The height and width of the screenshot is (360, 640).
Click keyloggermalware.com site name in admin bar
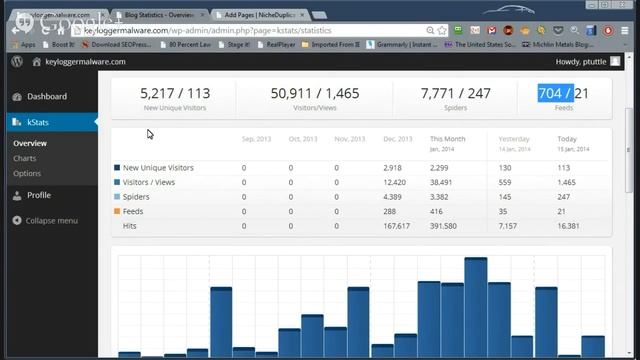point(85,62)
